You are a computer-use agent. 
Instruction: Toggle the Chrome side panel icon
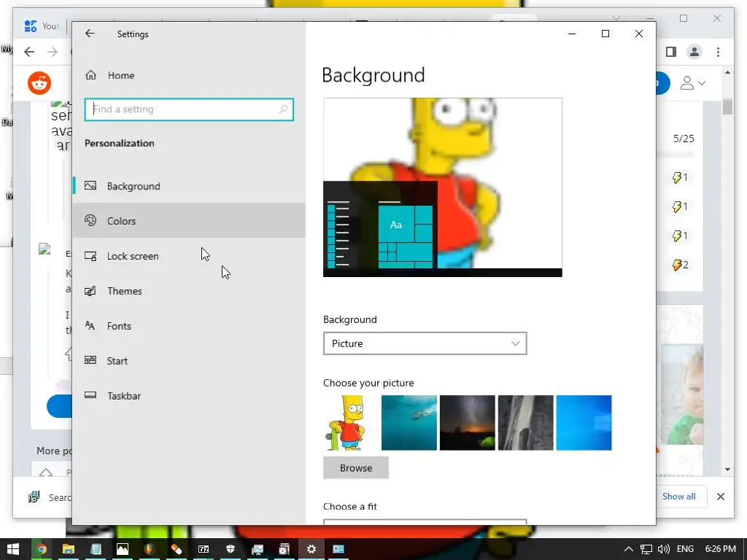tap(671, 52)
